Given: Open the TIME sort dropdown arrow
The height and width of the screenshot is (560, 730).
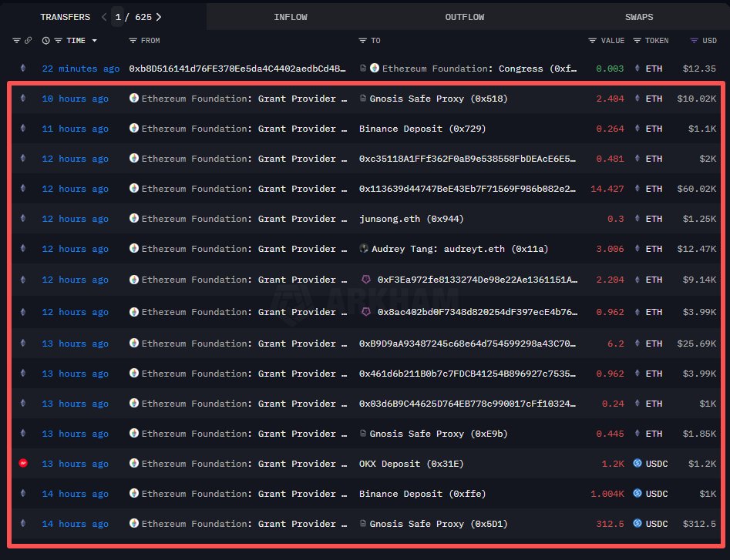Looking at the screenshot, I should pyautogui.click(x=95, y=40).
